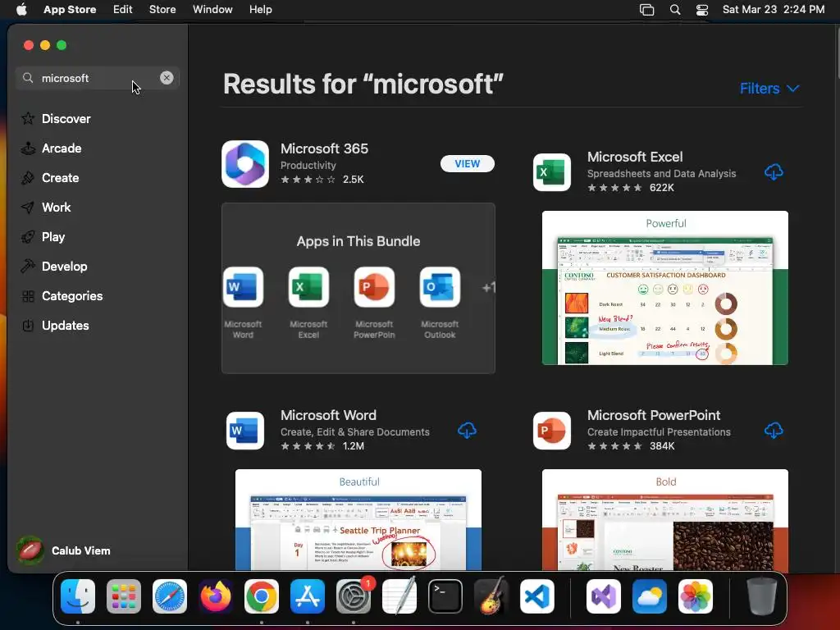Open the Microsoft Excel app icon in results
840x630 pixels.
(552, 172)
